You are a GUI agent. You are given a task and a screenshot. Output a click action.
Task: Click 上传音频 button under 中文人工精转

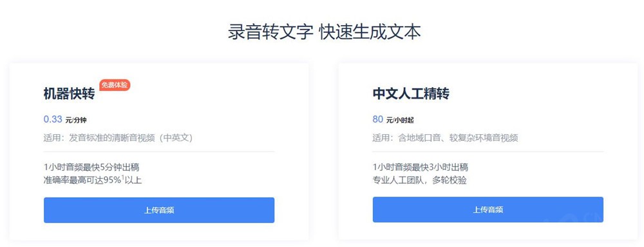point(488,210)
